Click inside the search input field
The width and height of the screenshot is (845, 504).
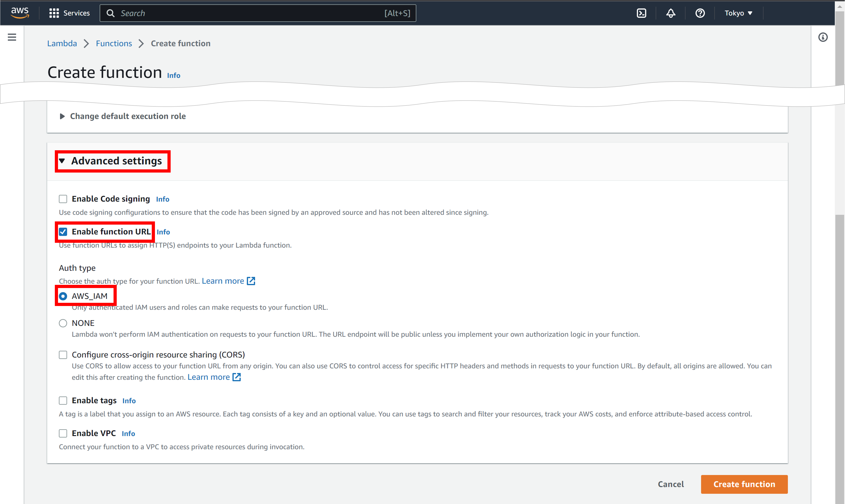click(238, 13)
